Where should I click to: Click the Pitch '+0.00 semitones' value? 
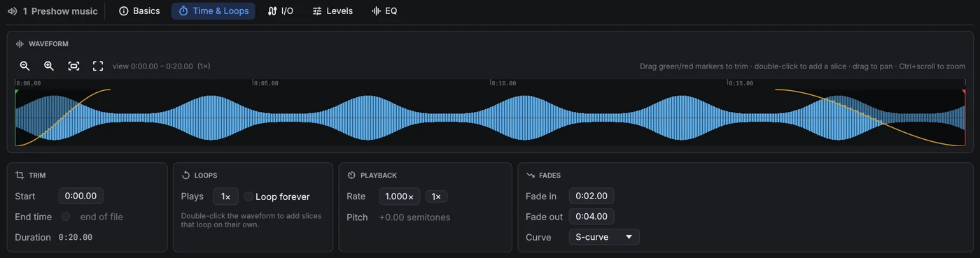[415, 217]
